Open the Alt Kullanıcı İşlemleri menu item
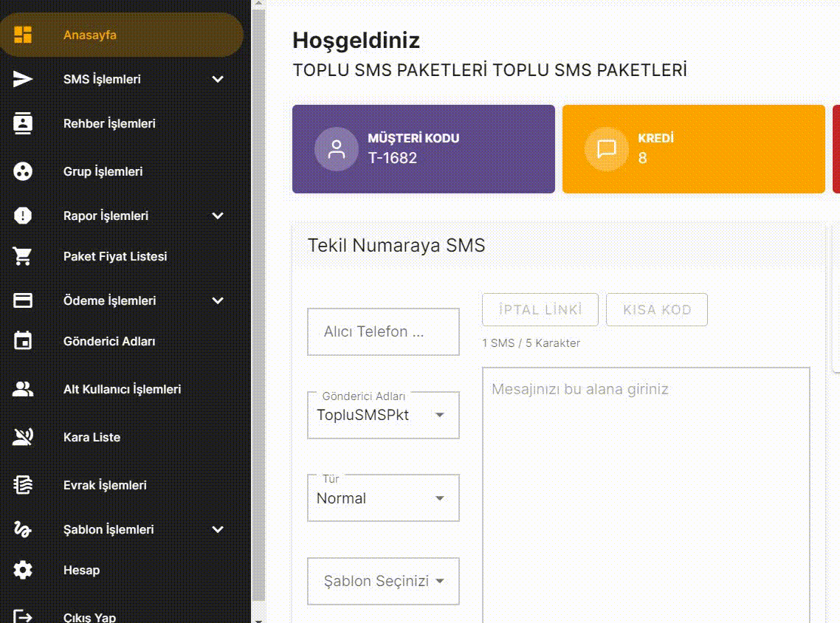 [122, 390]
